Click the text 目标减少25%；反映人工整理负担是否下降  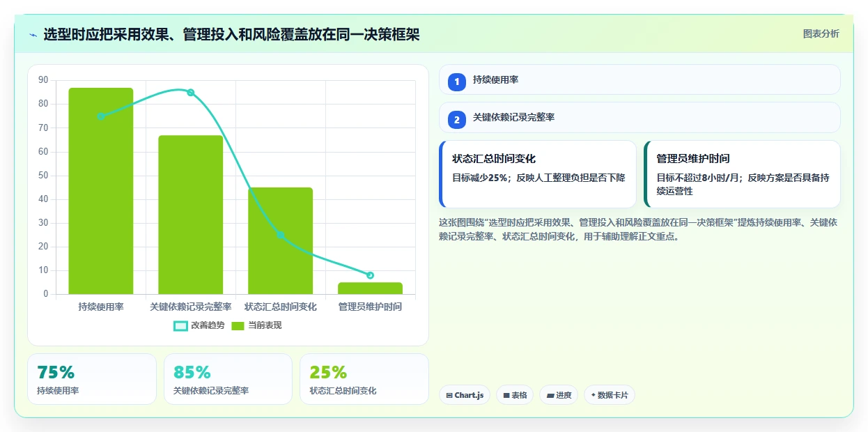click(538, 178)
